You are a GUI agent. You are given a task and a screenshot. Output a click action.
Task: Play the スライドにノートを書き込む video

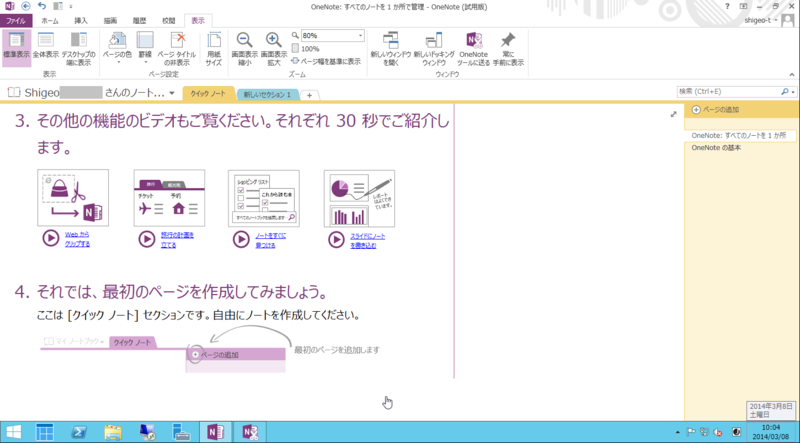pyautogui.click(x=336, y=239)
